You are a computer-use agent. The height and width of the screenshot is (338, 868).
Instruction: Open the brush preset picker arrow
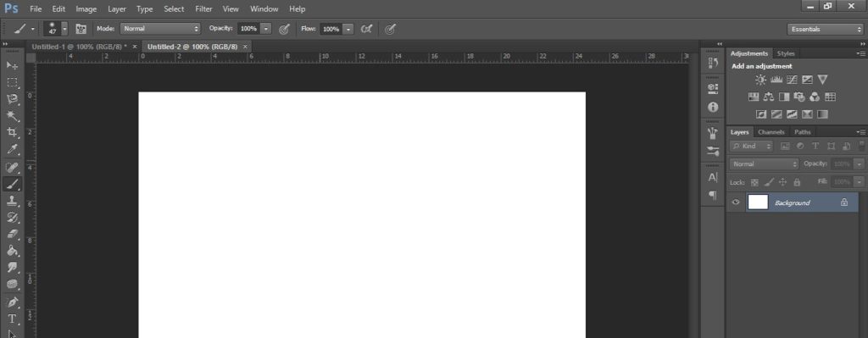(x=64, y=29)
